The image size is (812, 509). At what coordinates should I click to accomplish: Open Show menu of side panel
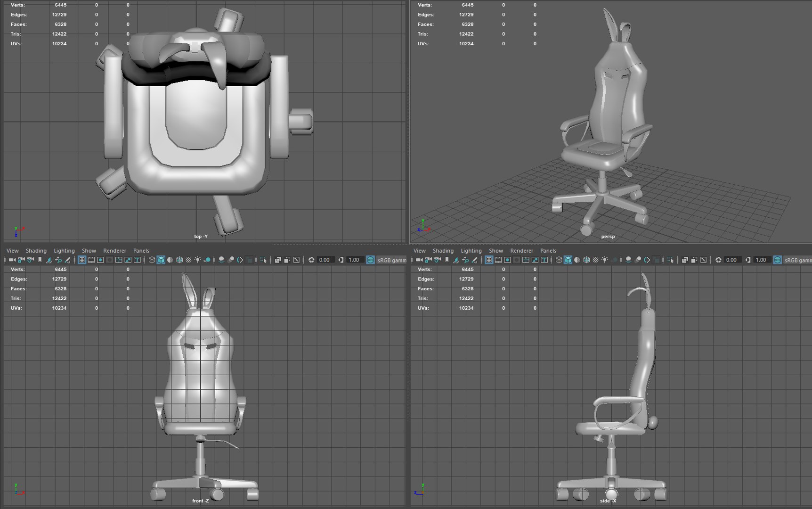coord(496,251)
